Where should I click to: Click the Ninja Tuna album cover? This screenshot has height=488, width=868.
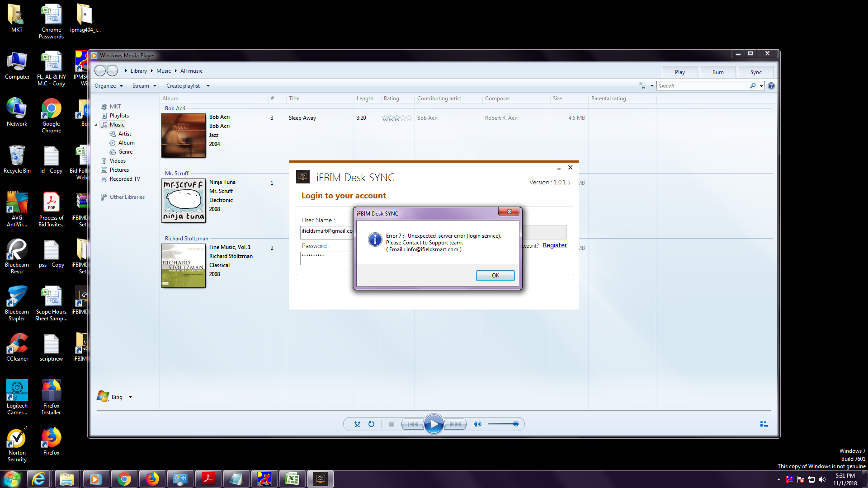coord(184,201)
